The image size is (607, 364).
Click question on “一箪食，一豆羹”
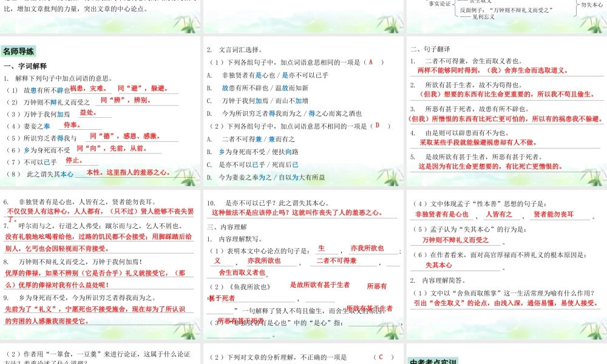click(x=98, y=358)
